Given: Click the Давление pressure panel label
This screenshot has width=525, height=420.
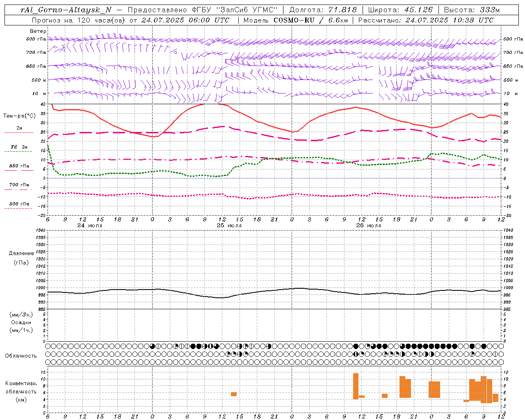Looking at the screenshot, I should point(21,253).
